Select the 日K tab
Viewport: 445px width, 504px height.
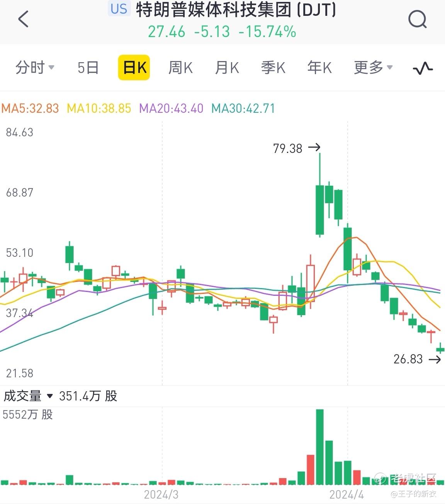click(134, 68)
